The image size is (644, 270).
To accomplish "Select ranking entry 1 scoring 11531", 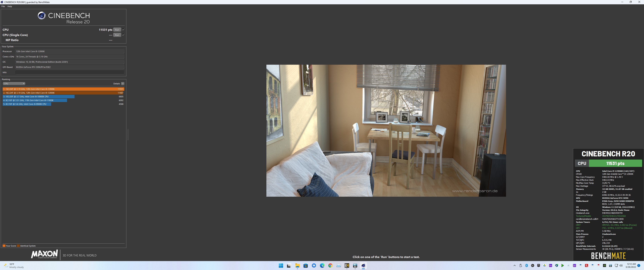I will (63, 89).
